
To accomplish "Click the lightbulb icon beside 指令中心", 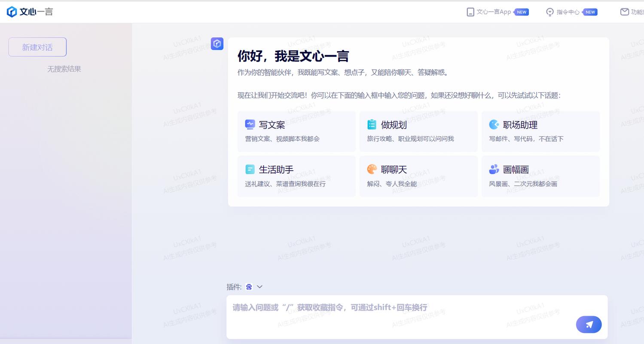I will pos(550,12).
